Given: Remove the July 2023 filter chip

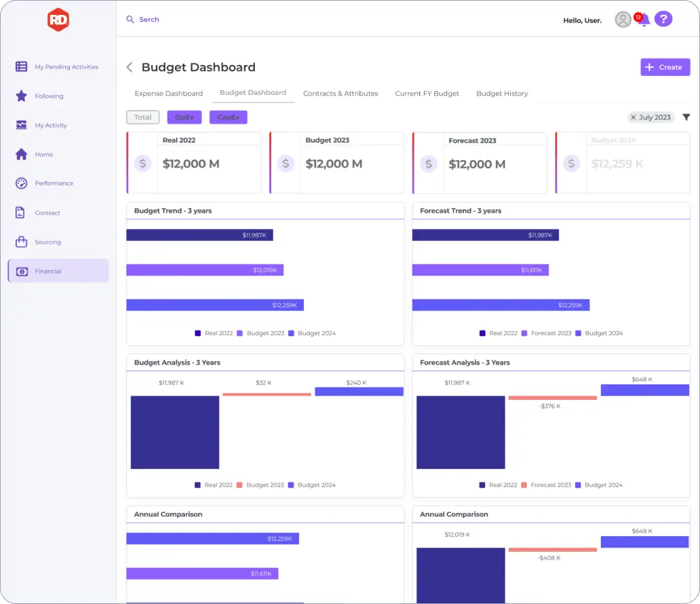Looking at the screenshot, I should point(633,117).
